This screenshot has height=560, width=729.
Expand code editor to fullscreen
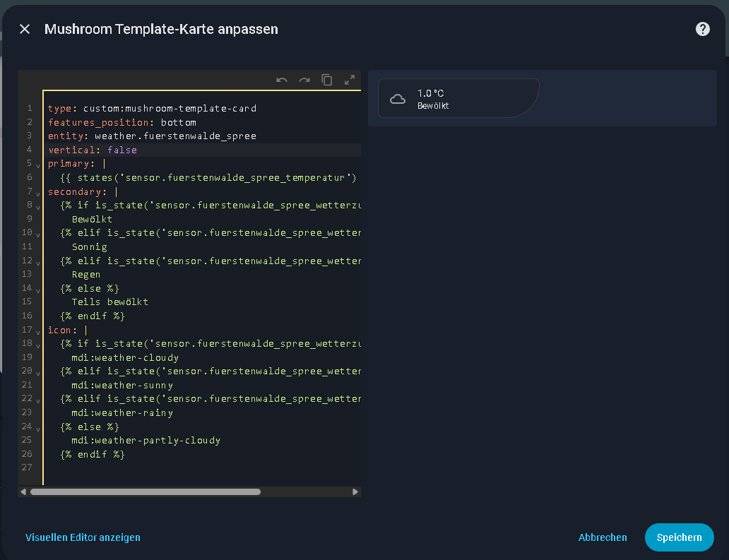pos(349,80)
